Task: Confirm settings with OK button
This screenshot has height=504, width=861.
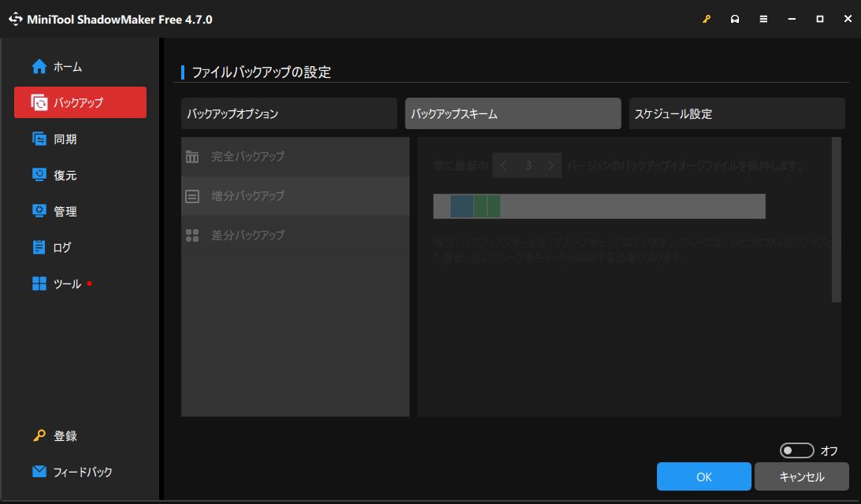Action: click(704, 476)
